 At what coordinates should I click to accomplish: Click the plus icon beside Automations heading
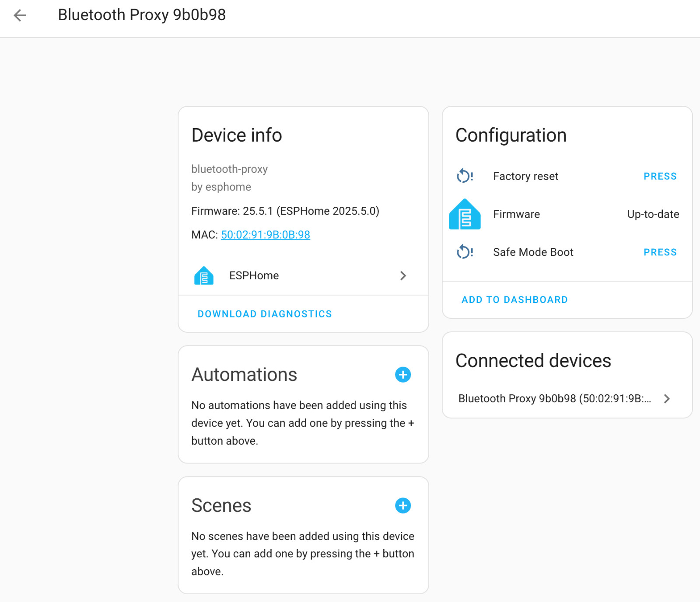click(402, 375)
